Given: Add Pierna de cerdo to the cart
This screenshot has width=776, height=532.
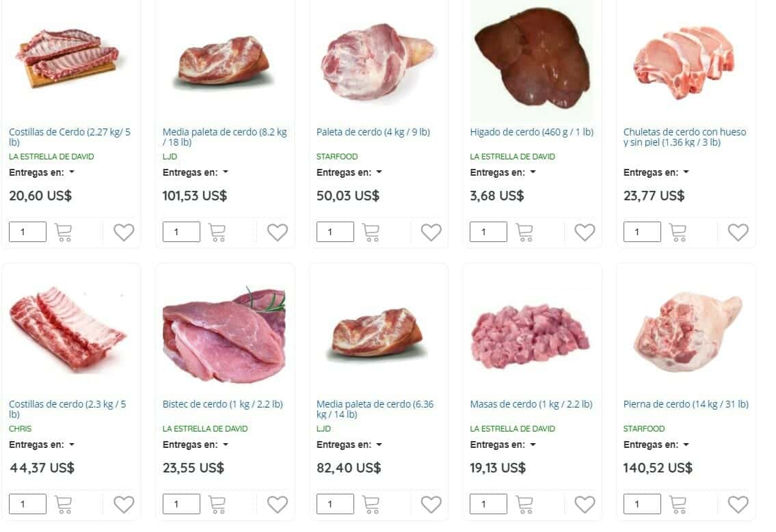Looking at the screenshot, I should click(678, 504).
